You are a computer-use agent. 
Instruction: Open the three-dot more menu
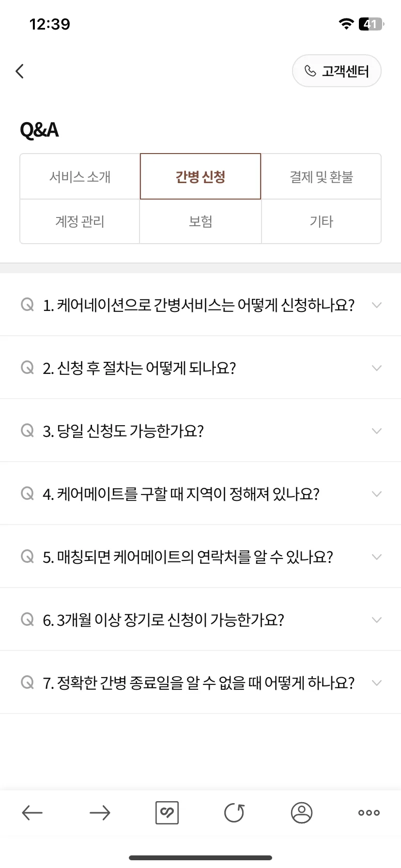[x=369, y=813]
